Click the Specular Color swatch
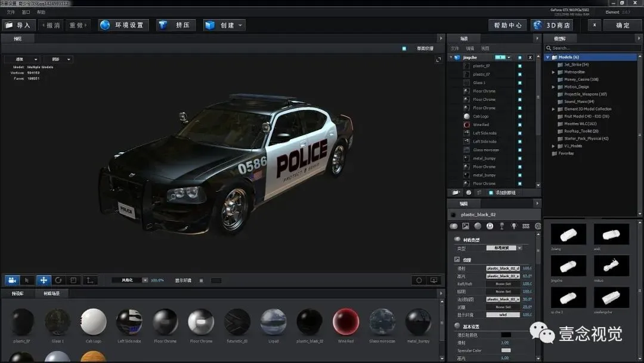644x363 pixels. tap(506, 350)
